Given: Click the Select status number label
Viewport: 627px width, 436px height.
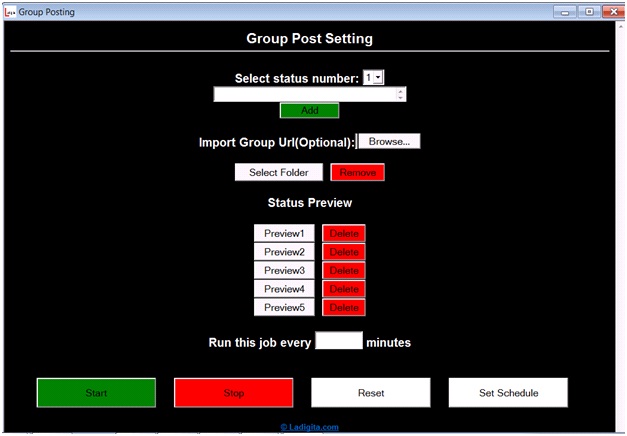Looking at the screenshot, I should [x=297, y=78].
